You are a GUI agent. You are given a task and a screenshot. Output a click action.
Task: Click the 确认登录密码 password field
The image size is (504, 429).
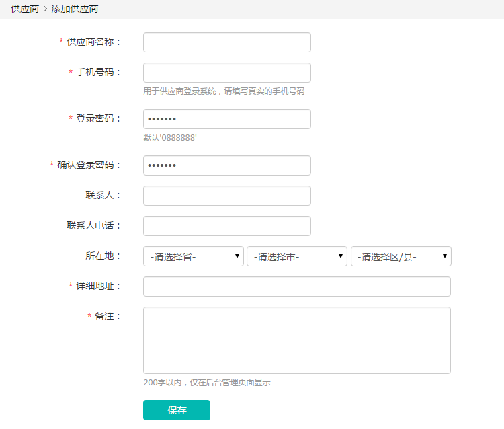pyautogui.click(x=226, y=165)
